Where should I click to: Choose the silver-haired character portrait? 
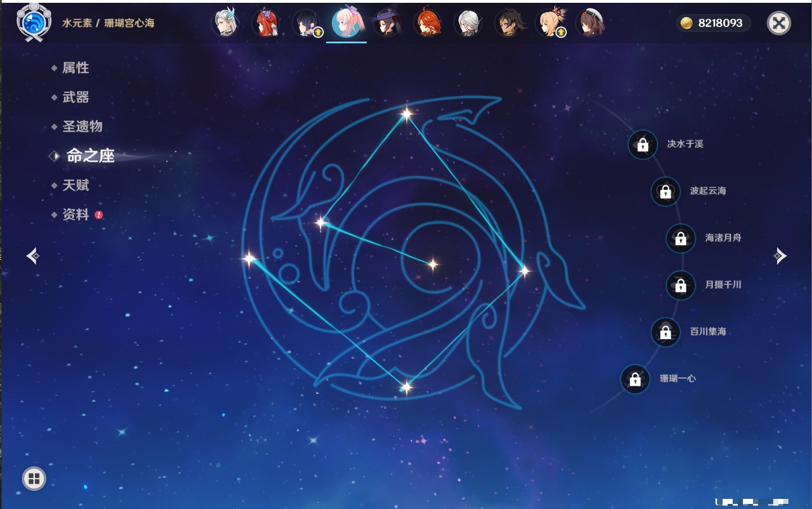click(x=468, y=23)
